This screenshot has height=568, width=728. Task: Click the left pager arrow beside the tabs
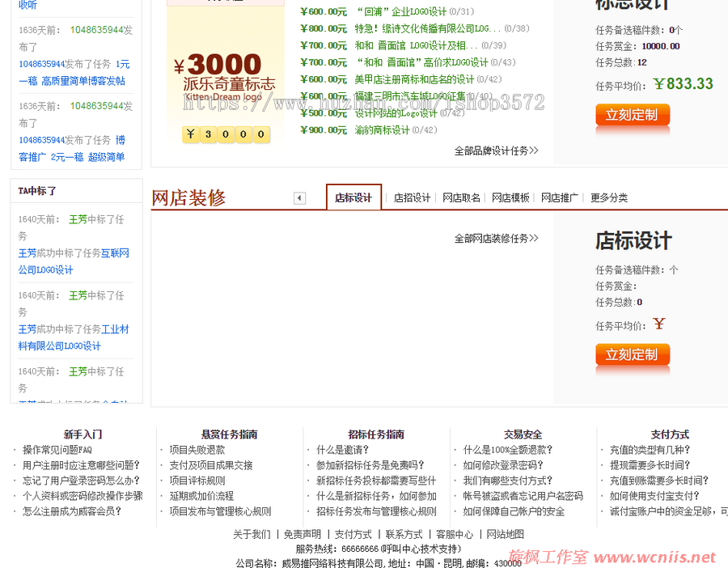(299, 197)
